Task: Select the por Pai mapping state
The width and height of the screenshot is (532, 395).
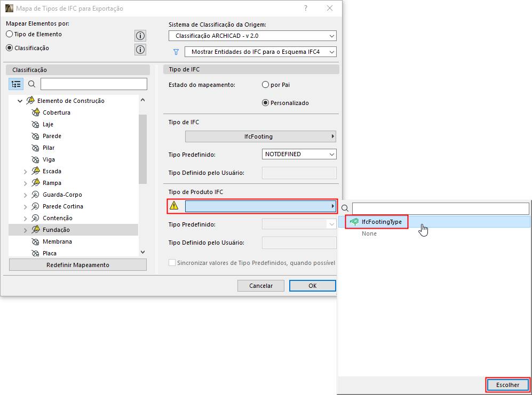Action: point(265,85)
